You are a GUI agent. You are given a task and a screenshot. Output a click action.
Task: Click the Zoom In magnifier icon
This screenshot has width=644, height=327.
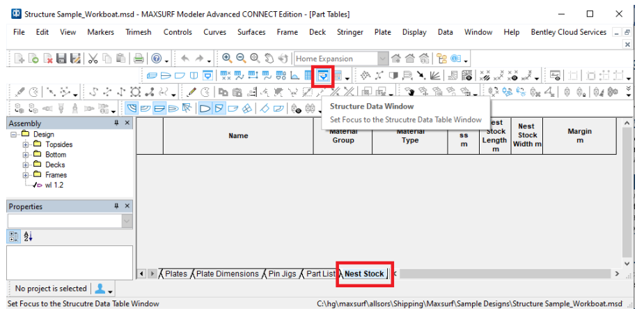click(227, 59)
